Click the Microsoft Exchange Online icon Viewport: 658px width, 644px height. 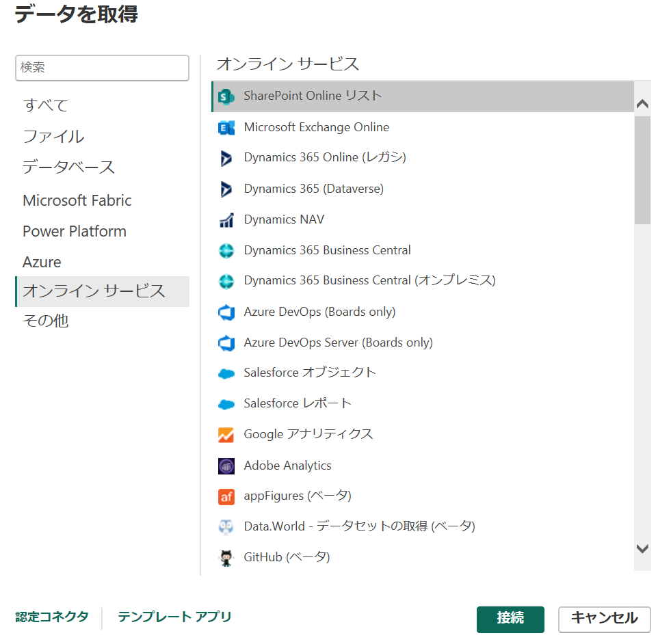tap(226, 128)
